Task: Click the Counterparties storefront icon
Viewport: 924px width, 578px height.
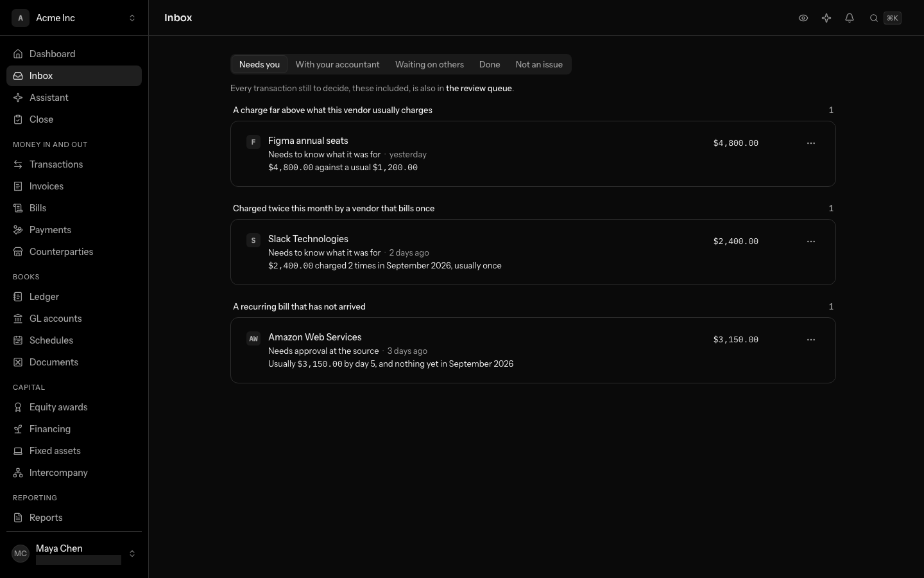Action: 18,252
